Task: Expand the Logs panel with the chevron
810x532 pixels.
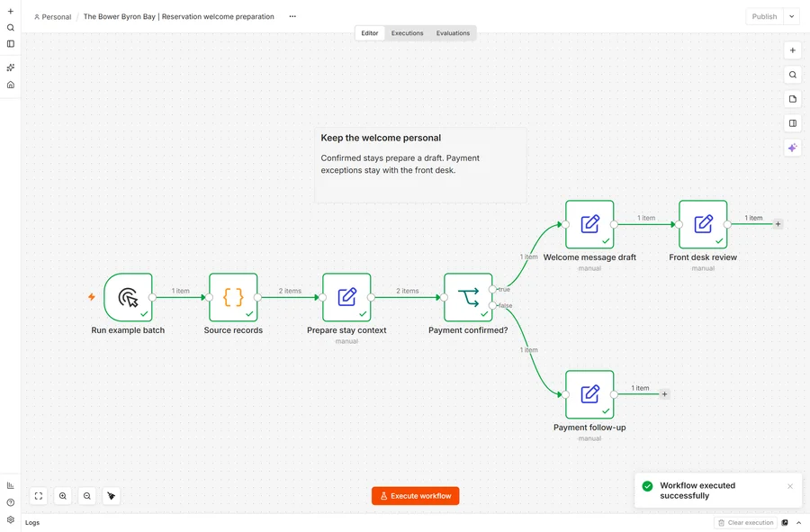Action: tap(798, 523)
